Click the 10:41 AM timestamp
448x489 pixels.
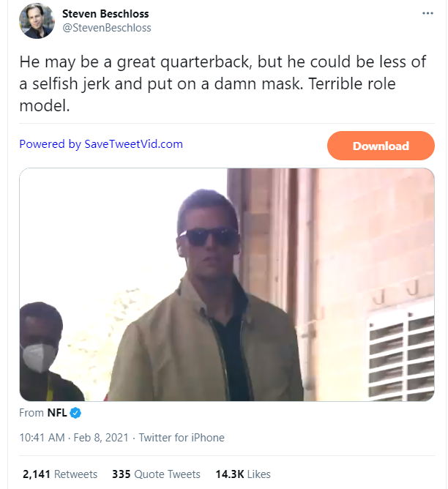pyautogui.click(x=43, y=438)
